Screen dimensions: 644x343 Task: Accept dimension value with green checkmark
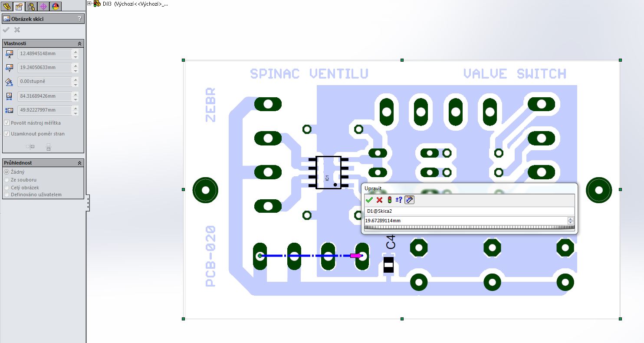point(369,200)
